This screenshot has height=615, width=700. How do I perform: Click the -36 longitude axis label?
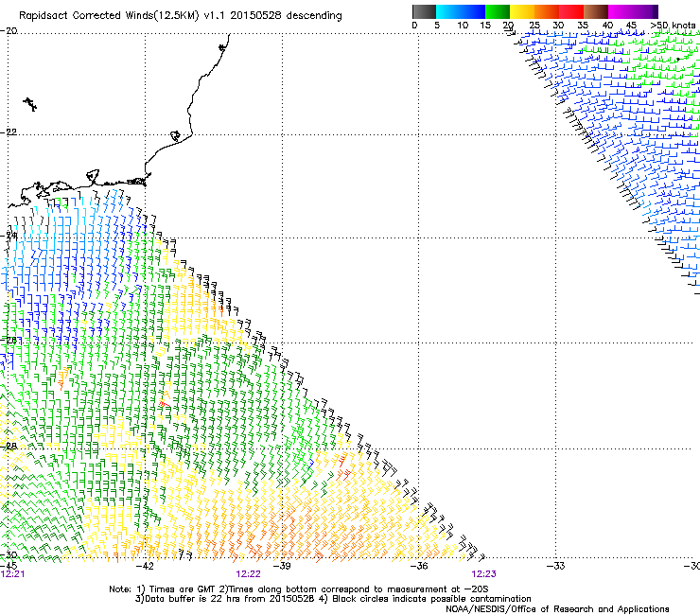coord(419,566)
